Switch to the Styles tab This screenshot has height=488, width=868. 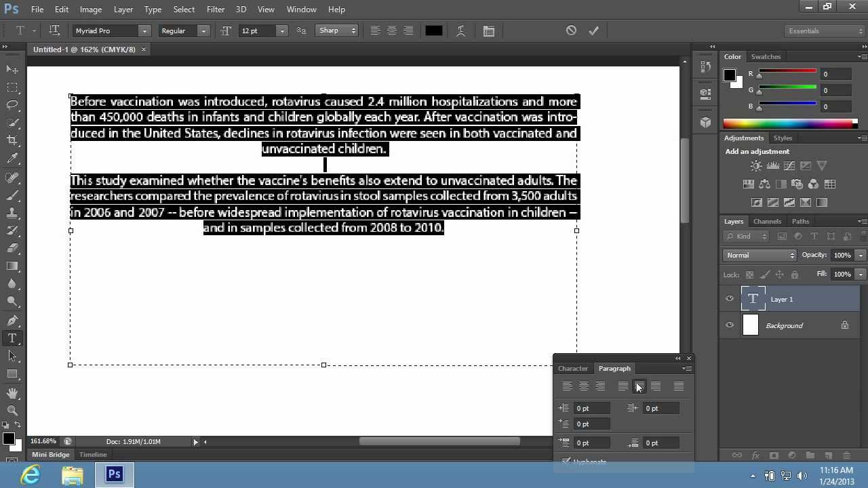[783, 138]
